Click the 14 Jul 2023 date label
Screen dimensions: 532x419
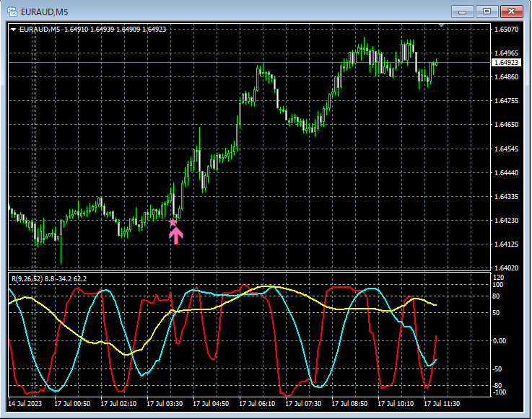tap(25, 404)
